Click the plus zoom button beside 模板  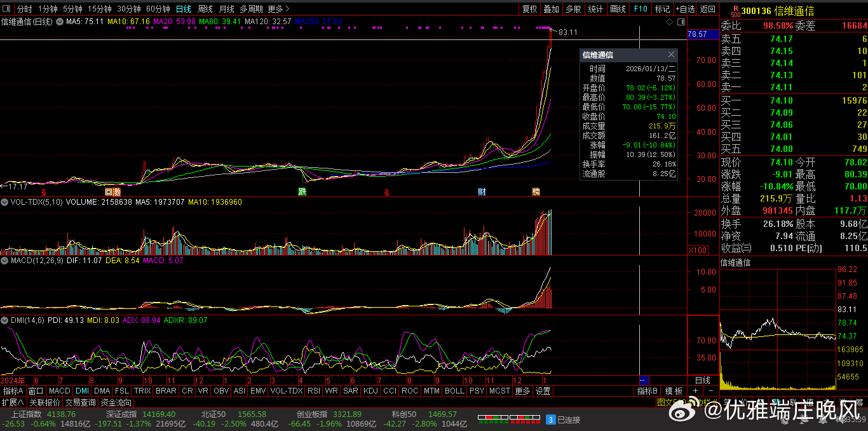tap(695, 391)
